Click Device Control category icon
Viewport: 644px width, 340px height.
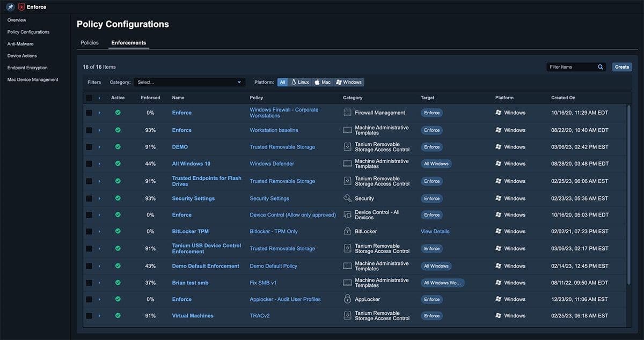347,215
